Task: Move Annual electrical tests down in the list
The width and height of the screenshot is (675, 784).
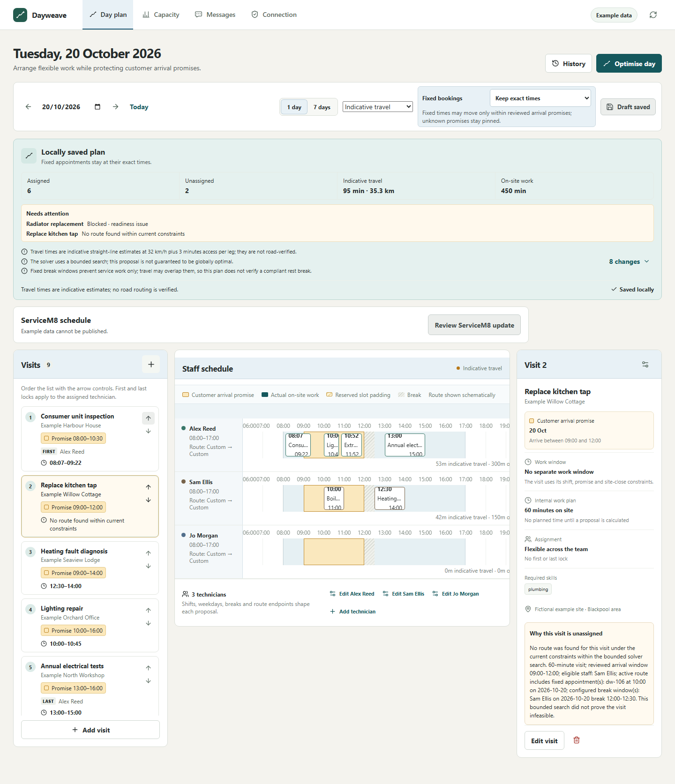Action: click(x=148, y=681)
